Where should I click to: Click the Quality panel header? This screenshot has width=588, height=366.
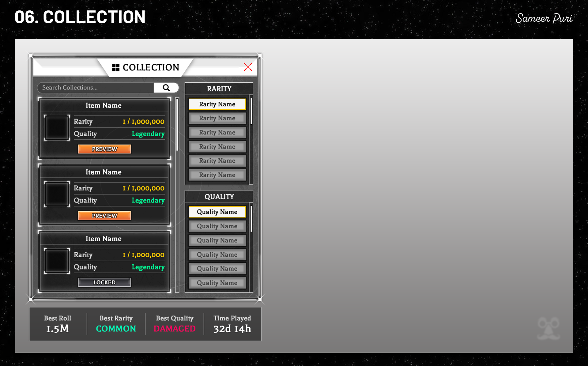(x=219, y=197)
